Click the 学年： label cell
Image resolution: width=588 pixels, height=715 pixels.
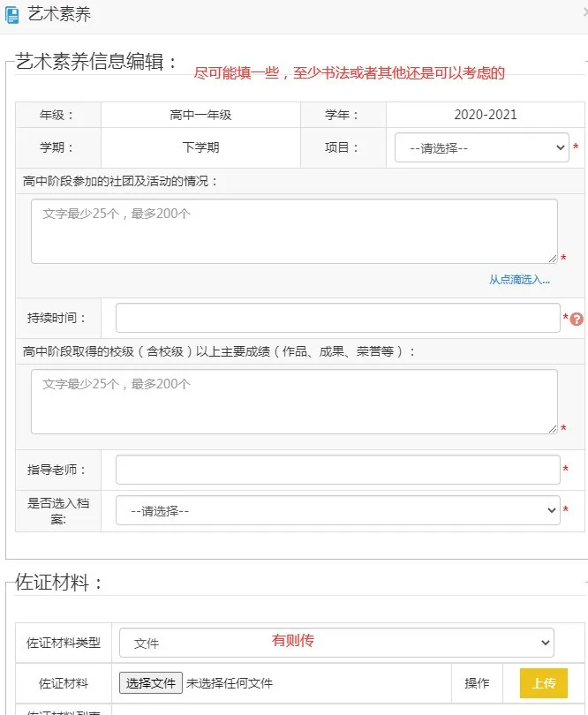(x=343, y=115)
